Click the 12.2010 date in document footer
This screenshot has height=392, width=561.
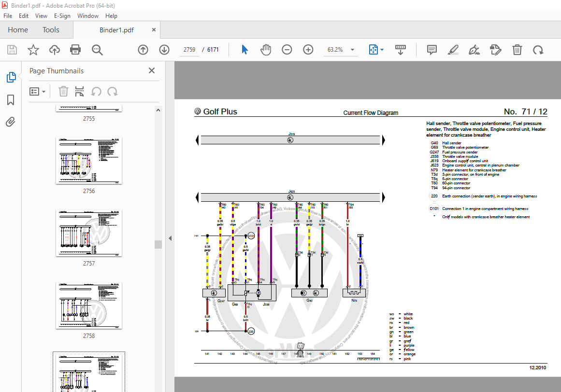538,368
